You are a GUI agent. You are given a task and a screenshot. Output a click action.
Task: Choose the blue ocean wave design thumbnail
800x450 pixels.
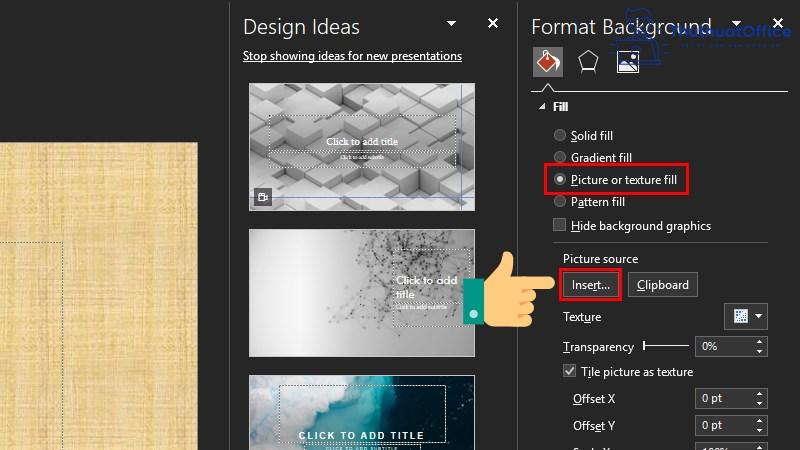361,412
